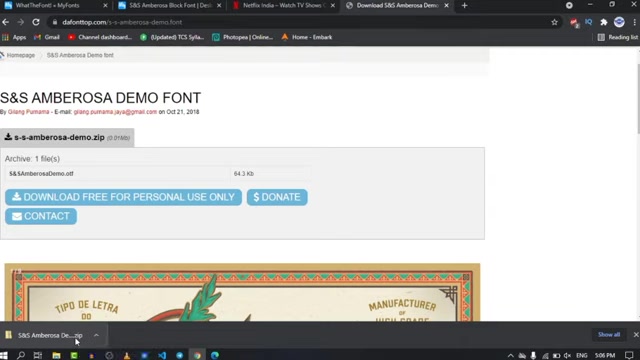Open the Reading list
This screenshot has width=640, height=360.
618,37
